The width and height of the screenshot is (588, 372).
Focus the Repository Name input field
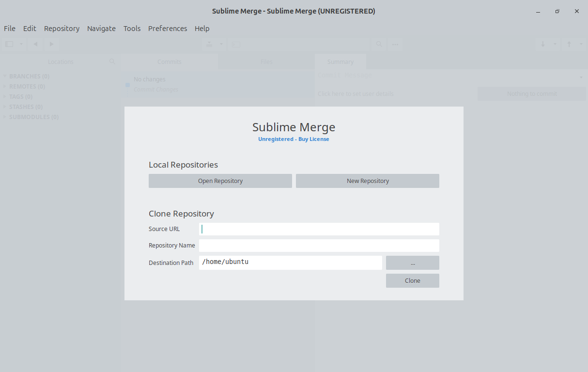(x=319, y=246)
